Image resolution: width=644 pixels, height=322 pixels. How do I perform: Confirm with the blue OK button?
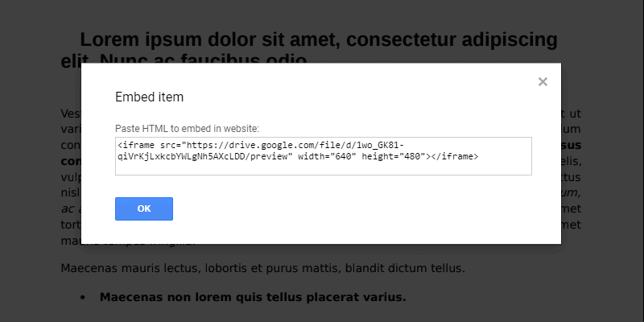point(144,208)
